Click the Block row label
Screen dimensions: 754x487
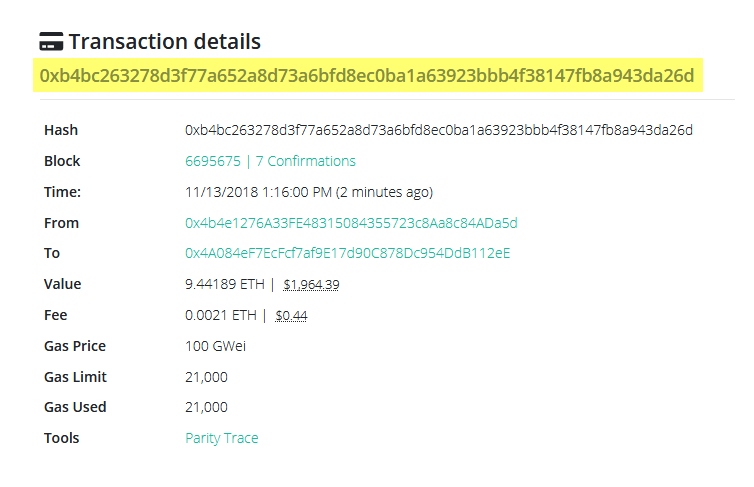tap(62, 161)
